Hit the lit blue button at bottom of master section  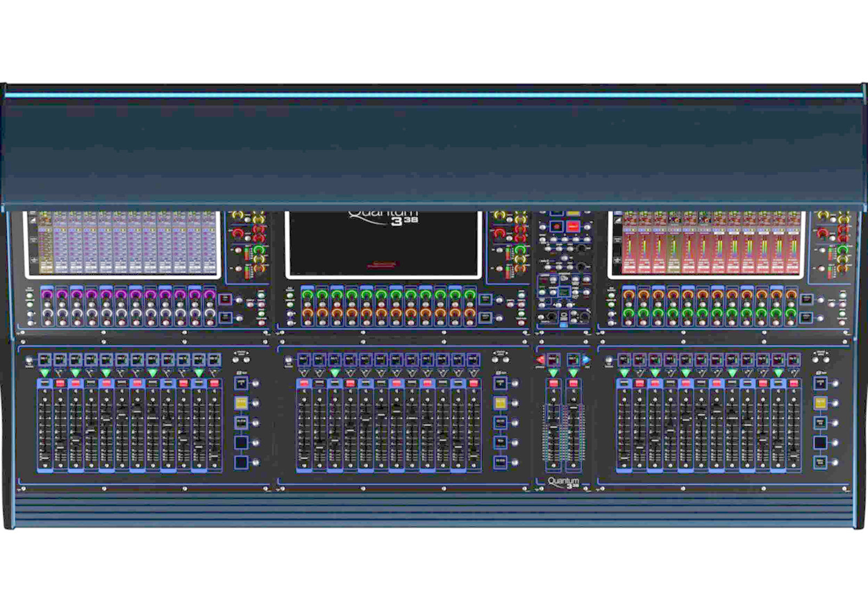click(x=564, y=325)
